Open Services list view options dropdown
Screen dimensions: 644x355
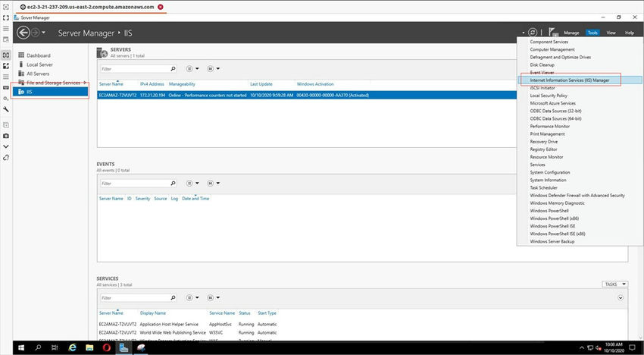pyautogui.click(x=192, y=297)
